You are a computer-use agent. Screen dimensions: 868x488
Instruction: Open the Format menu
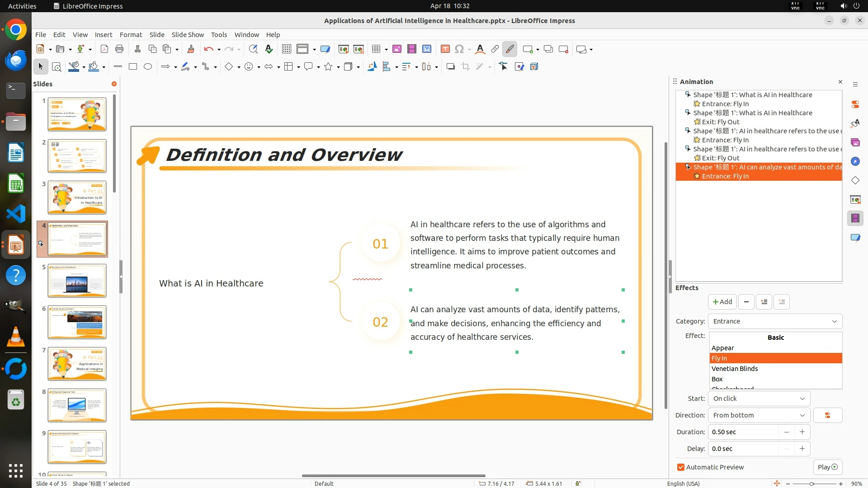pyautogui.click(x=131, y=34)
